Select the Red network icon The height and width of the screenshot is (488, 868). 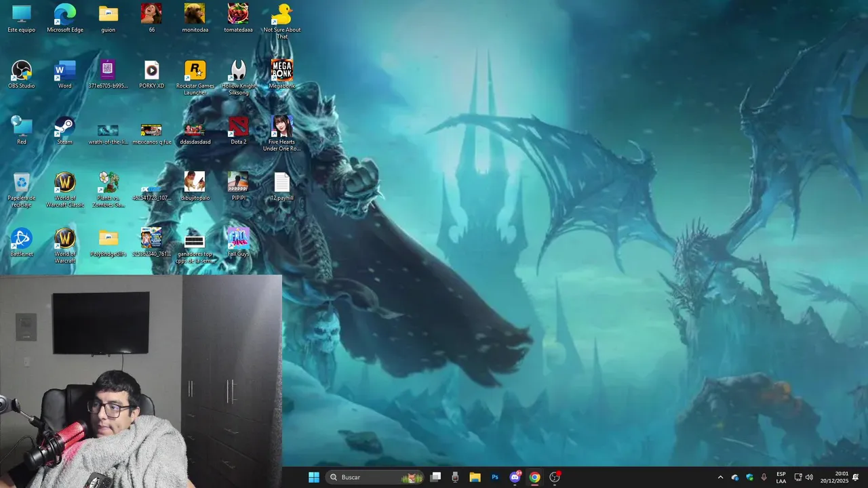(x=22, y=131)
